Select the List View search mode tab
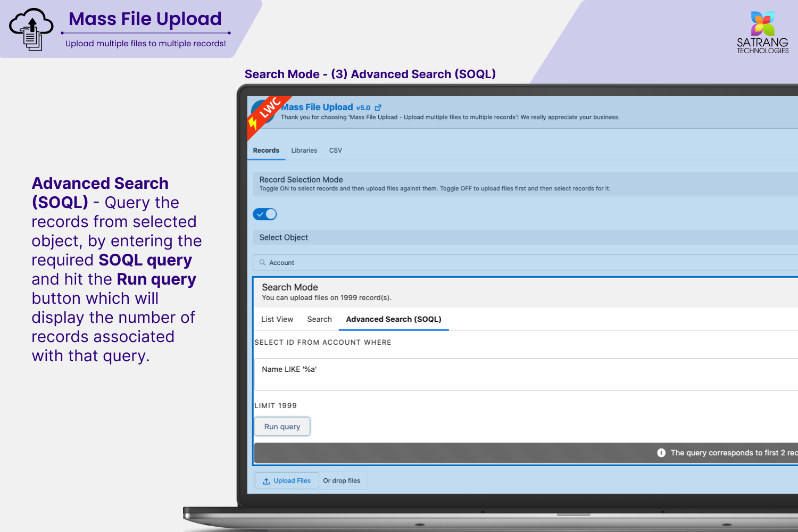The height and width of the screenshot is (532, 798). click(x=277, y=319)
